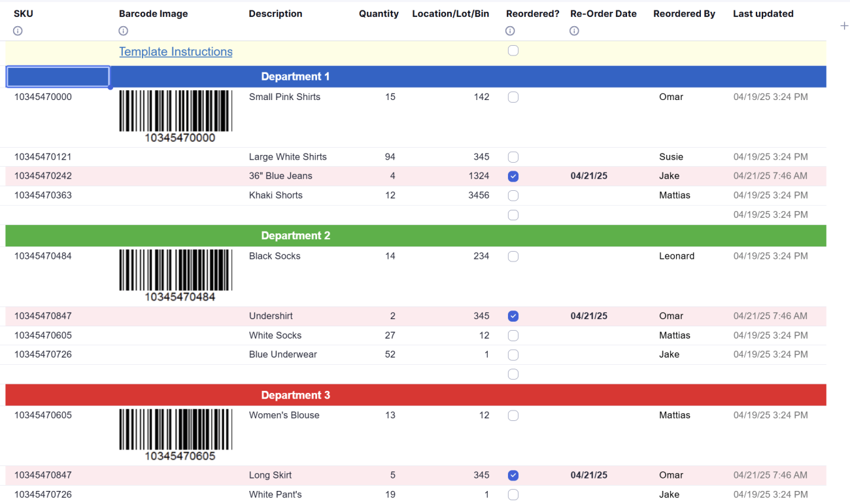
Task: Check Reordered for Khaki Shorts
Action: tap(513, 195)
